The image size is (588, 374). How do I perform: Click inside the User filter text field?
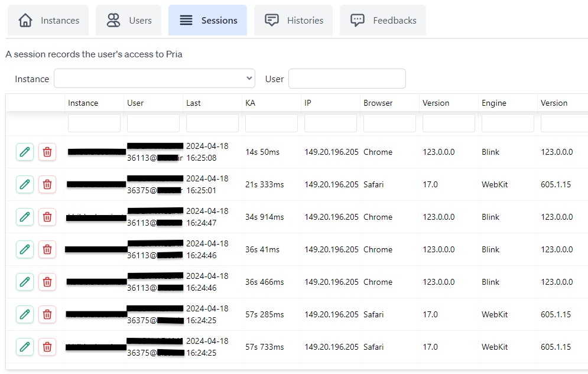tap(347, 79)
